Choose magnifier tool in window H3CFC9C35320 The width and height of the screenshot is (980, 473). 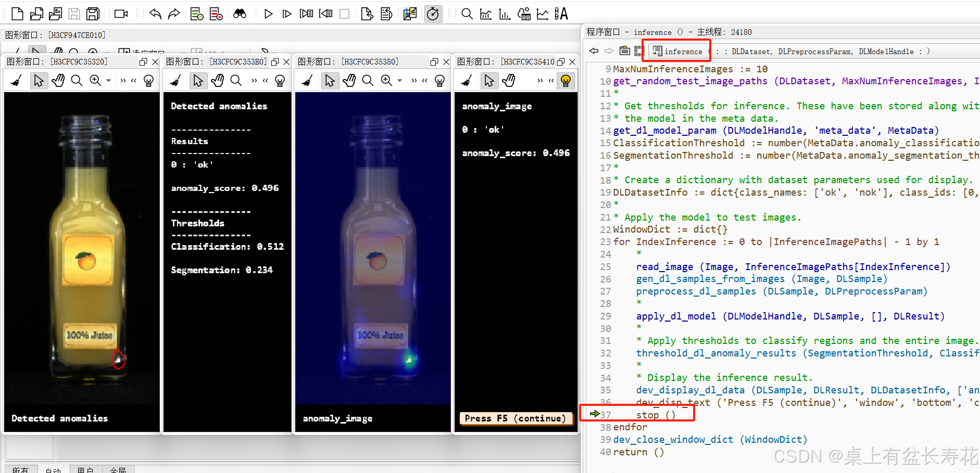coord(77,81)
